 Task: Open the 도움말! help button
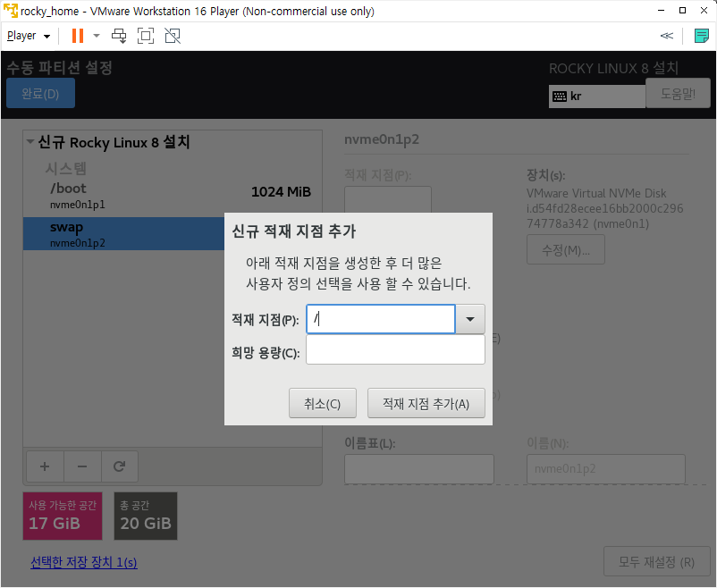coord(678,93)
